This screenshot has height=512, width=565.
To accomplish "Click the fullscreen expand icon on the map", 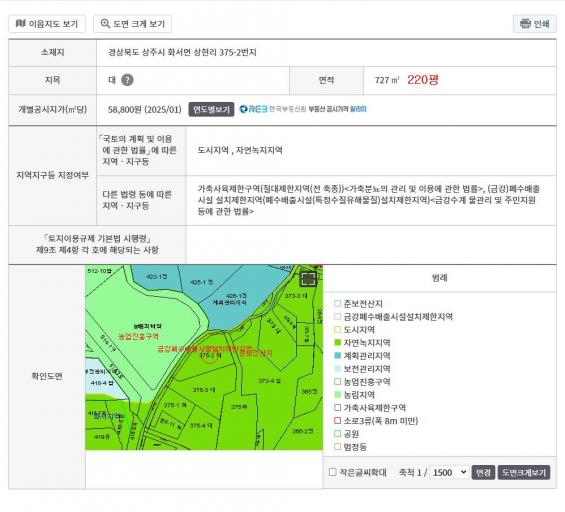I will pyautogui.click(x=308, y=279).
